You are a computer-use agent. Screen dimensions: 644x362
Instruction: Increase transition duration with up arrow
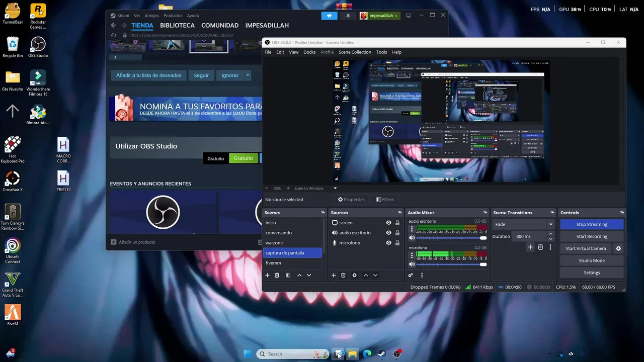[x=550, y=234]
